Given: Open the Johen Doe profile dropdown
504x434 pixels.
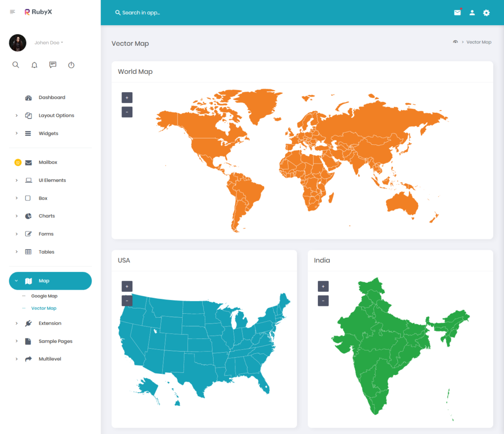Looking at the screenshot, I should point(48,42).
